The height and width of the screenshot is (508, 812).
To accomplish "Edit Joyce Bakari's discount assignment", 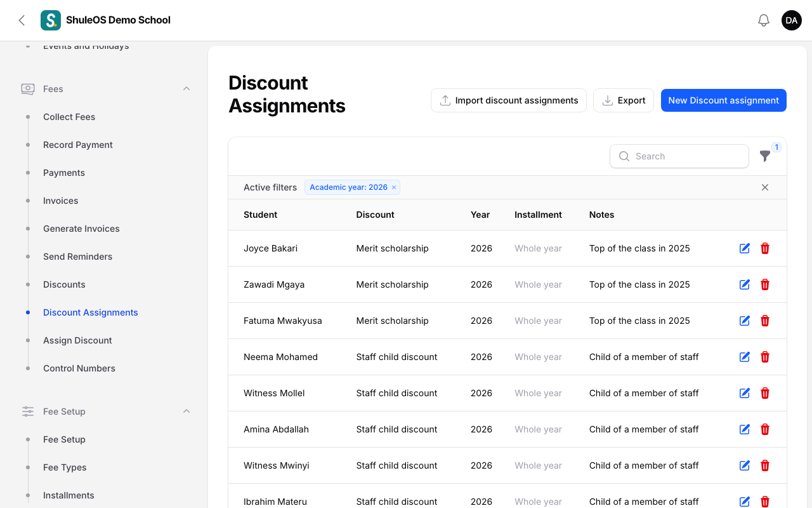I will click(x=745, y=248).
